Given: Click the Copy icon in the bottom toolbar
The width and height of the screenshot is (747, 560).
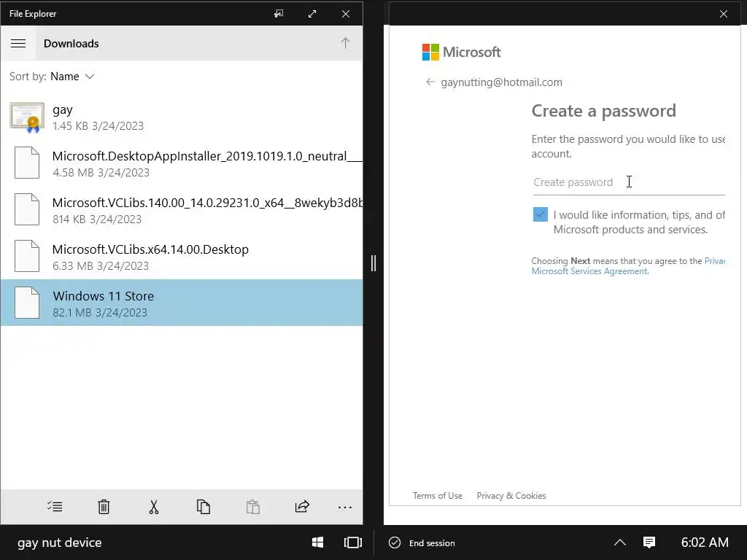Looking at the screenshot, I should point(204,507).
